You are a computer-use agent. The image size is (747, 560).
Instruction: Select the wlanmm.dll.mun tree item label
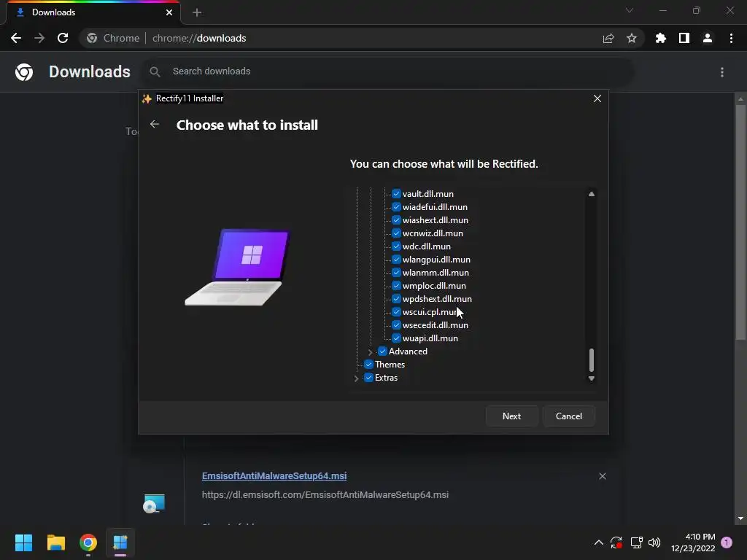click(x=436, y=273)
